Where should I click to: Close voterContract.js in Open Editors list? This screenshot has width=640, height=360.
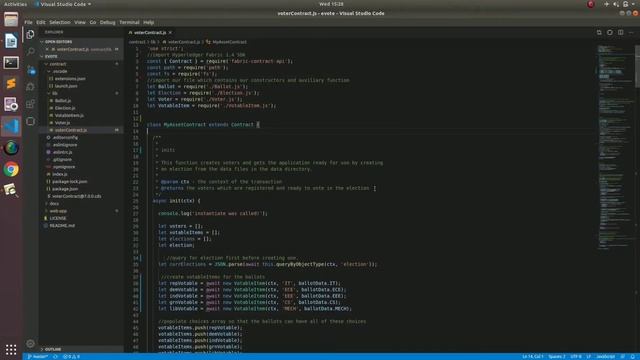[x=47, y=49]
